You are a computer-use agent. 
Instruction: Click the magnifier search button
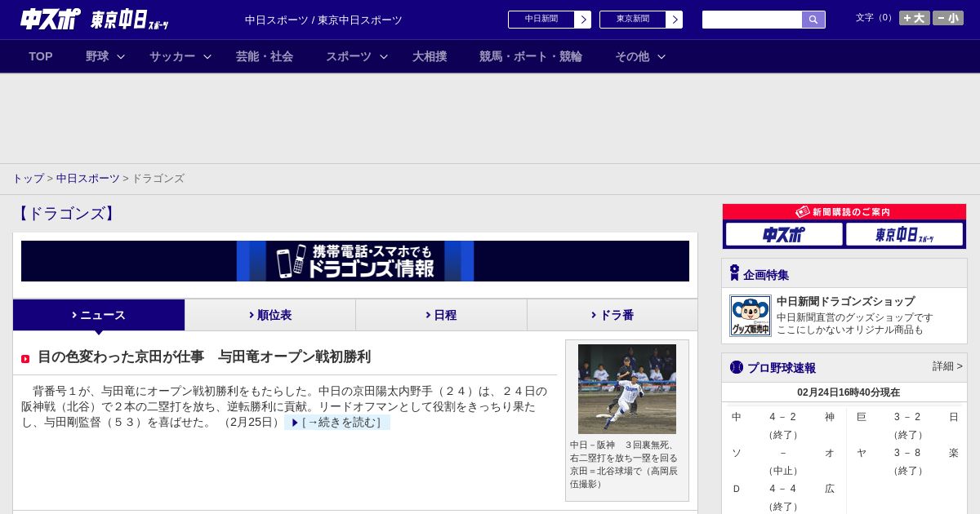coord(813,20)
